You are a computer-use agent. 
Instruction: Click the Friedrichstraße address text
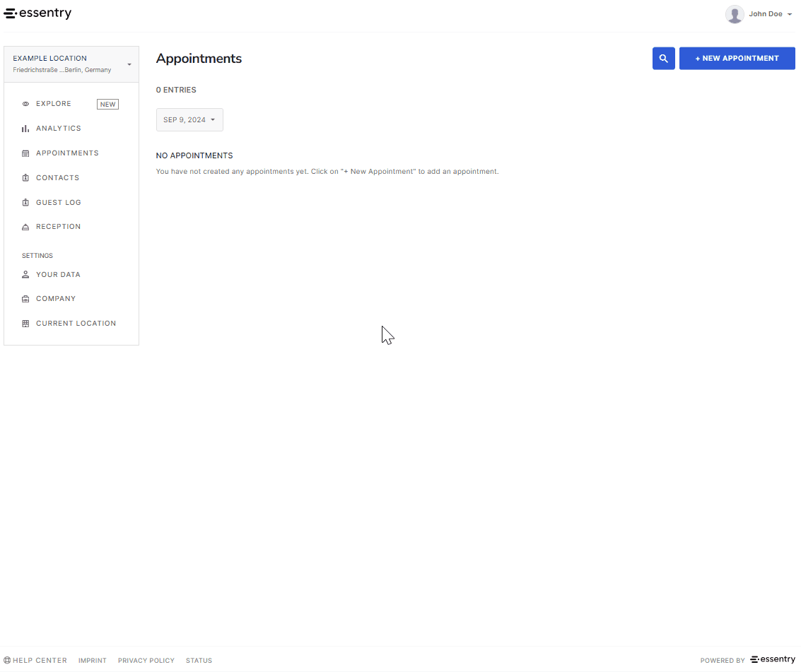point(62,70)
